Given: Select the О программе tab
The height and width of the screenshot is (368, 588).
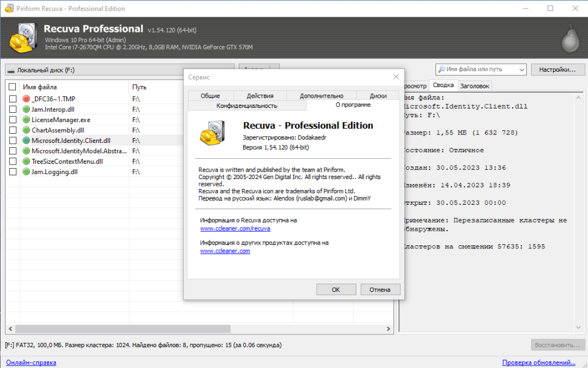Looking at the screenshot, I should [x=353, y=105].
